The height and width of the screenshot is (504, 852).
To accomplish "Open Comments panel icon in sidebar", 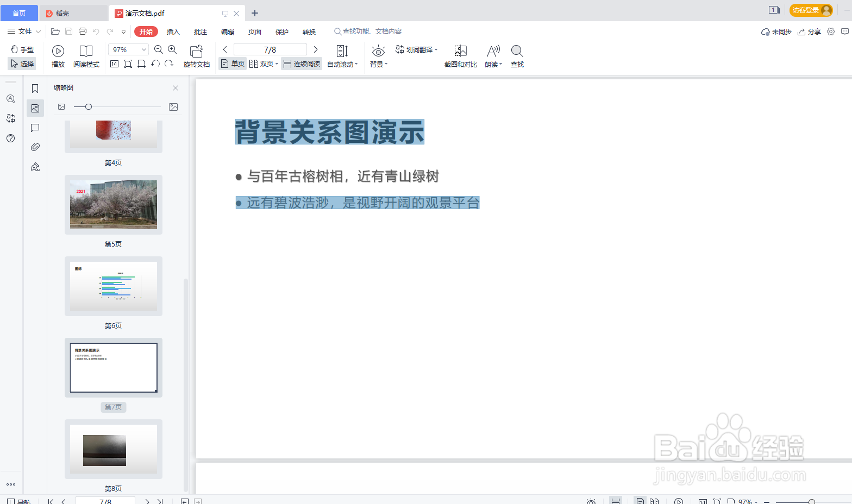I will [35, 128].
